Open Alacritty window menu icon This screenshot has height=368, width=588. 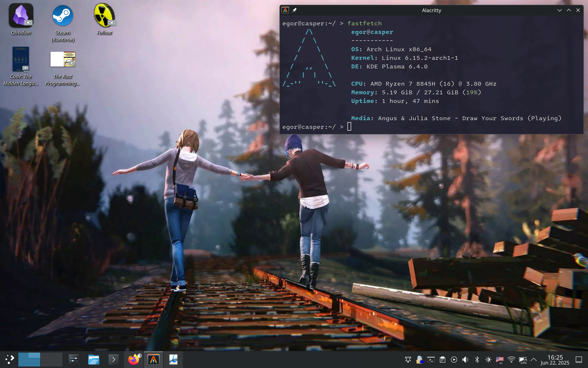pyautogui.click(x=285, y=10)
